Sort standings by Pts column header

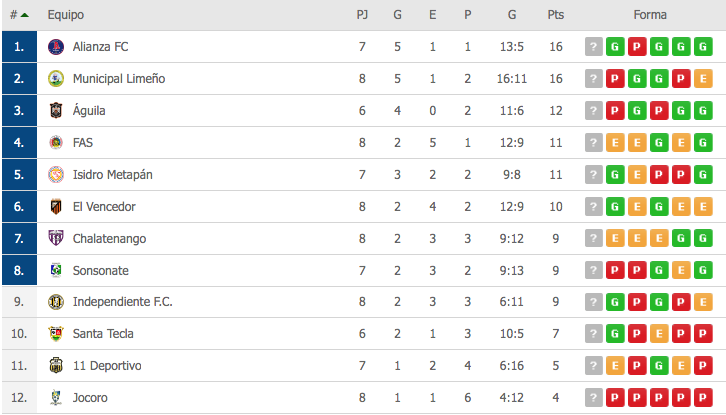(555, 15)
